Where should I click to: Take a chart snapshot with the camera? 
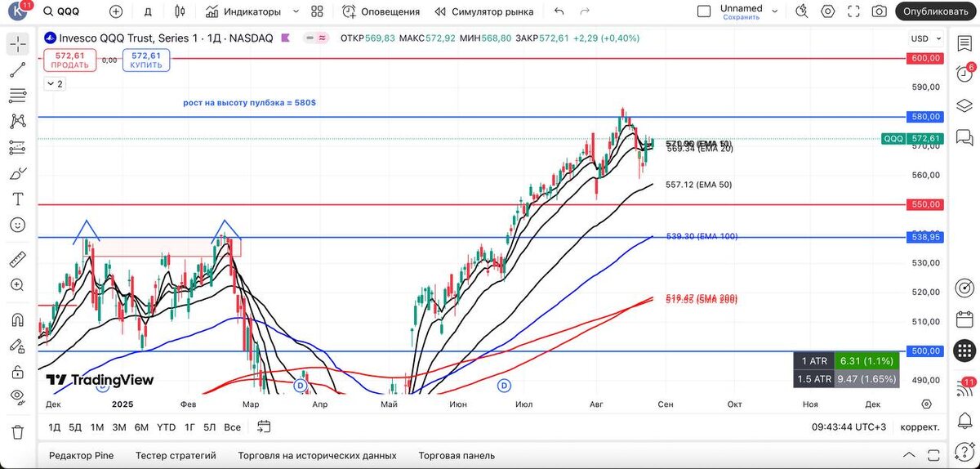tap(880, 11)
